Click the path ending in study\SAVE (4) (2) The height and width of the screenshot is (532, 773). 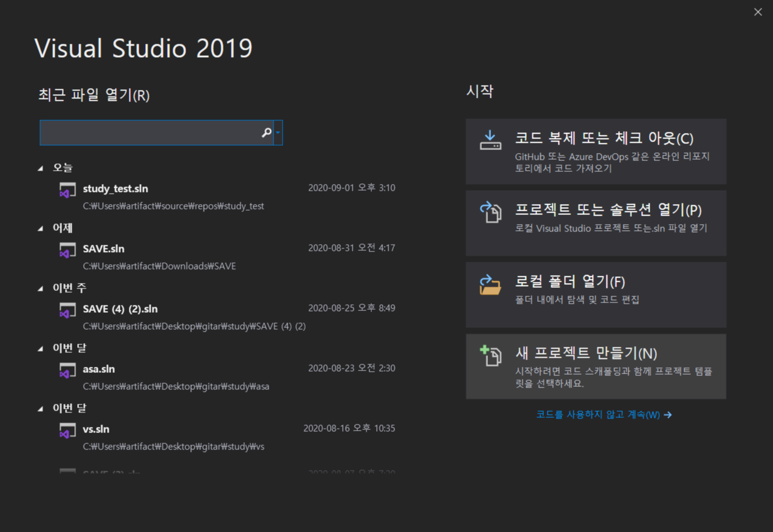194,326
